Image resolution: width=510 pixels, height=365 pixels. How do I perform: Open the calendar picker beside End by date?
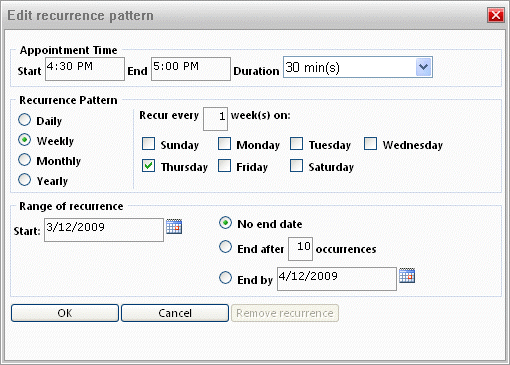[x=407, y=275]
